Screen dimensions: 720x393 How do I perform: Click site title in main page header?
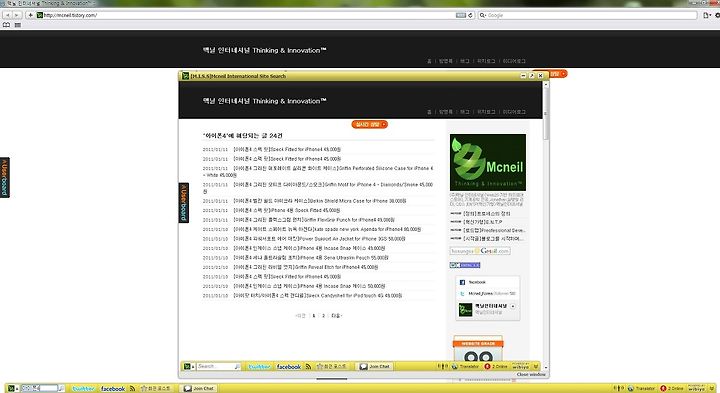(x=264, y=51)
